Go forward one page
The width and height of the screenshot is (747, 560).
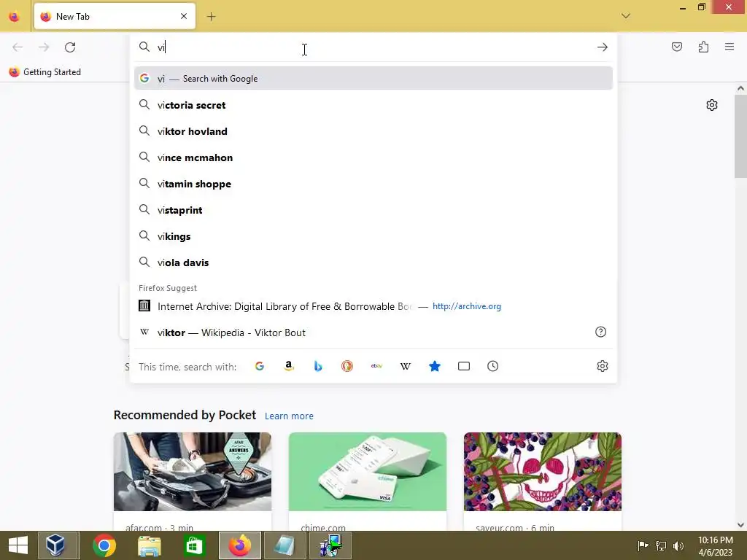44,47
